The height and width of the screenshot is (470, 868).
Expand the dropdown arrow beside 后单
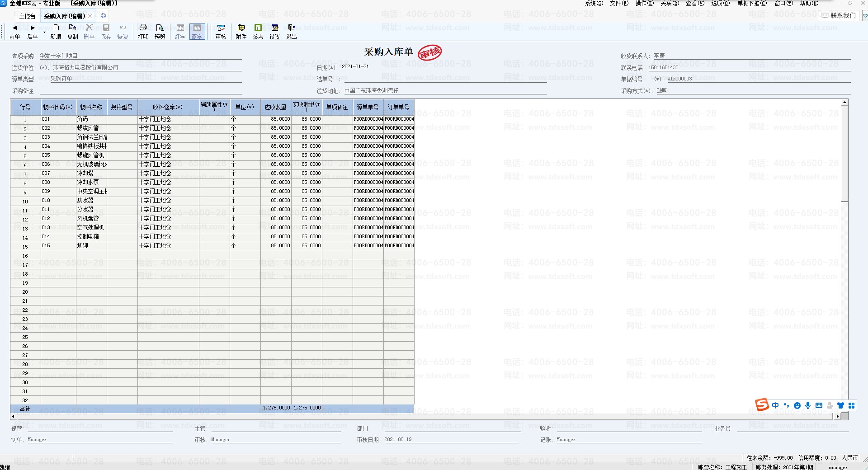44,33
